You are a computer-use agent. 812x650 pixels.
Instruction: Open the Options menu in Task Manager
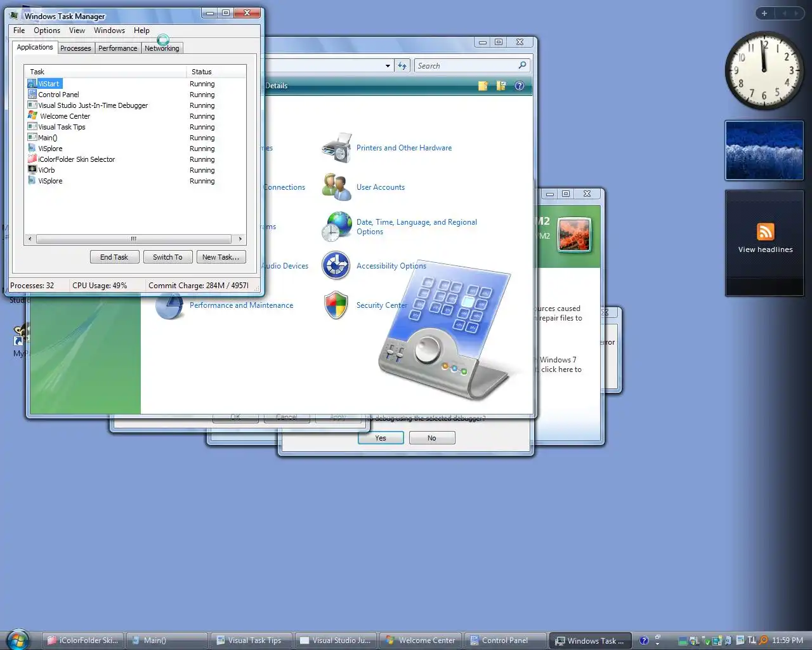point(47,30)
